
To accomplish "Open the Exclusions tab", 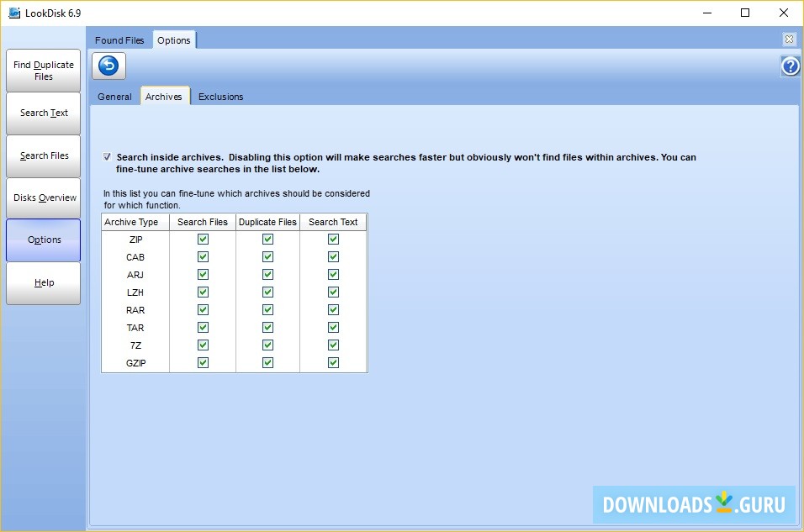I will (221, 97).
